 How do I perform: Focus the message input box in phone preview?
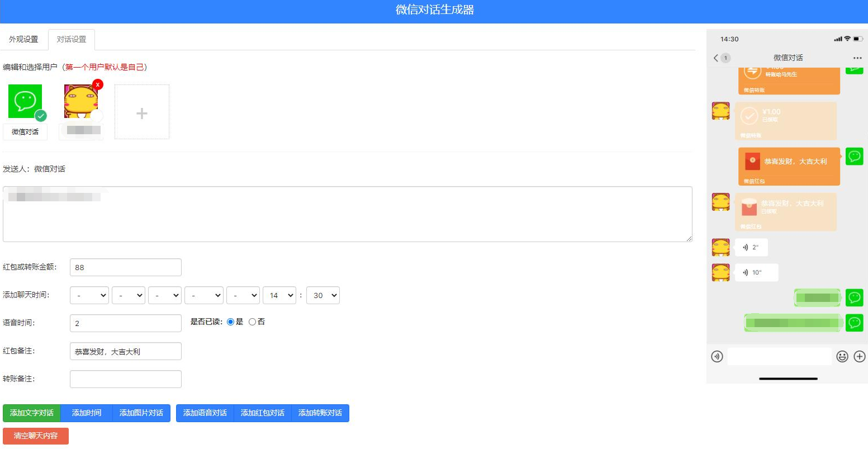point(779,356)
